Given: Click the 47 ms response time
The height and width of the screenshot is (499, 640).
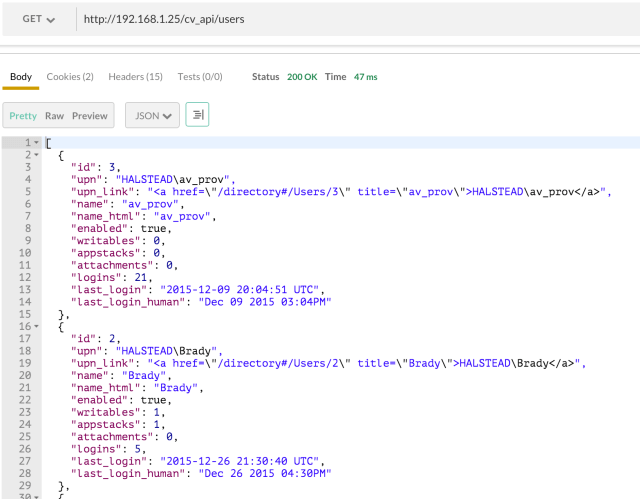Looking at the screenshot, I should 364,77.
